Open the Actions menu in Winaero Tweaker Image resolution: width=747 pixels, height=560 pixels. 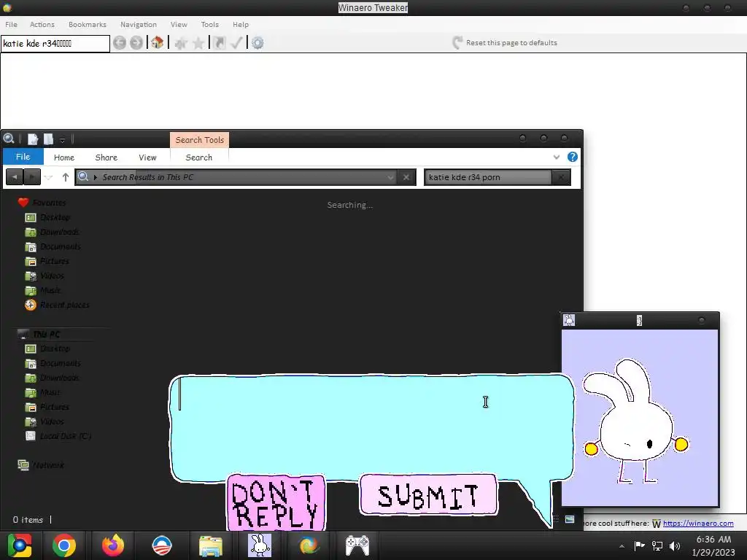(x=42, y=24)
